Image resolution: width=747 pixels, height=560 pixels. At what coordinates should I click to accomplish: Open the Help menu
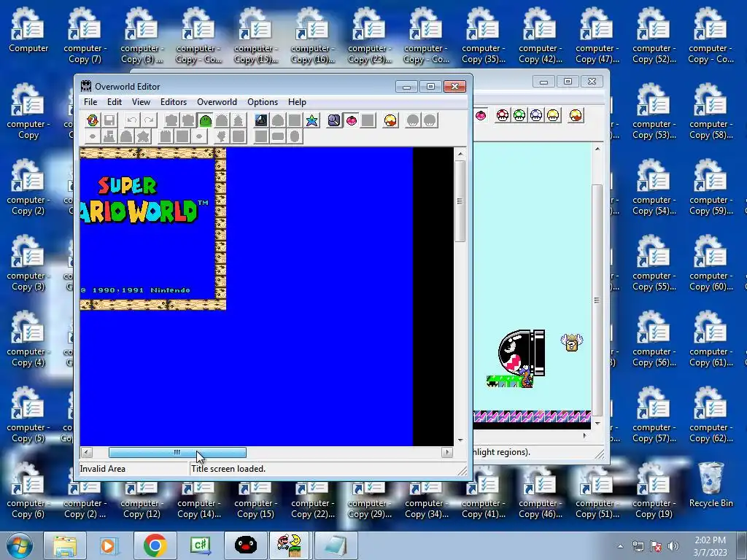(297, 102)
